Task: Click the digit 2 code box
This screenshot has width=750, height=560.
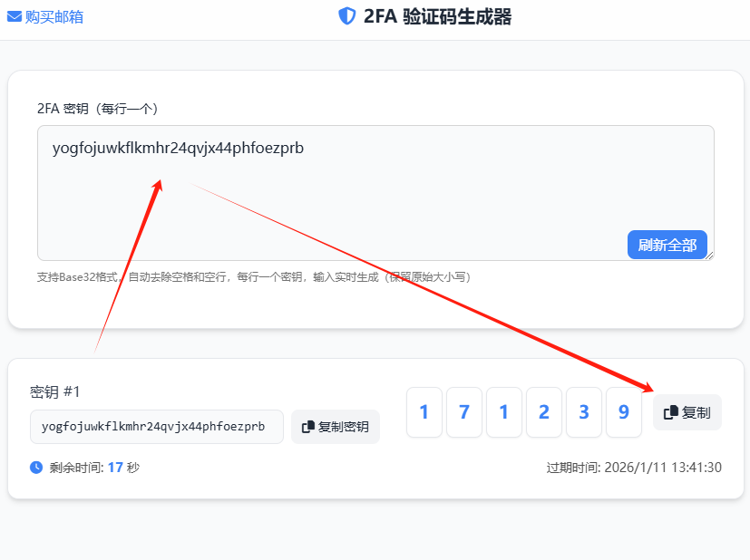Action: pyautogui.click(x=543, y=412)
